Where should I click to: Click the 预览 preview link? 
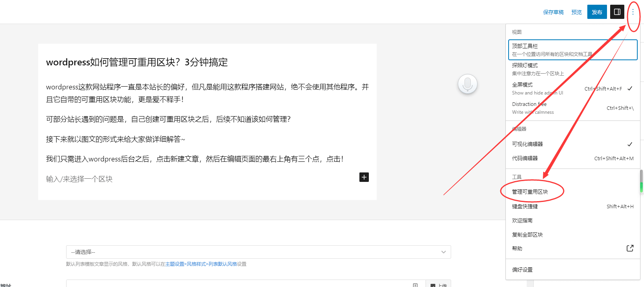pyautogui.click(x=577, y=12)
